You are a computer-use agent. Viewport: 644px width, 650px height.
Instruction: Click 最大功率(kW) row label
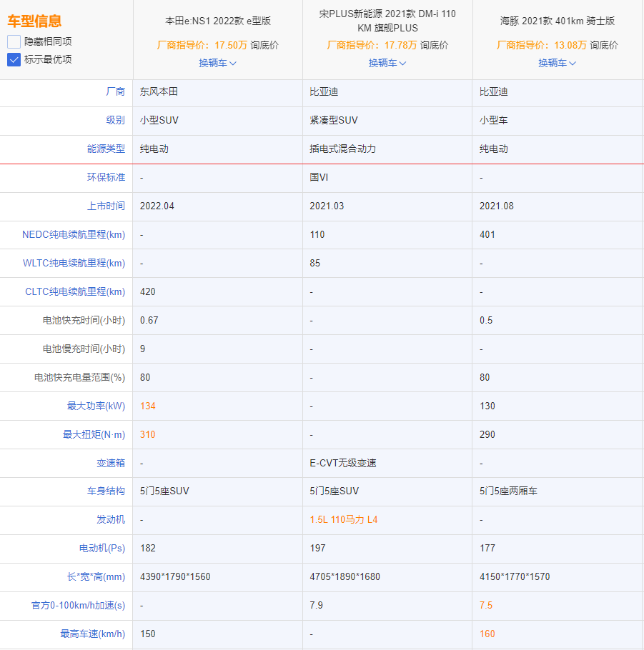click(96, 406)
